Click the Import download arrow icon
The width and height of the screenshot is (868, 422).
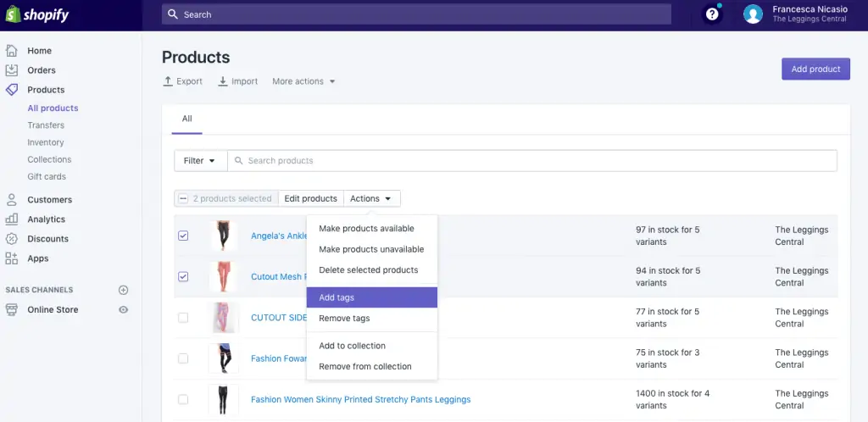coord(223,81)
